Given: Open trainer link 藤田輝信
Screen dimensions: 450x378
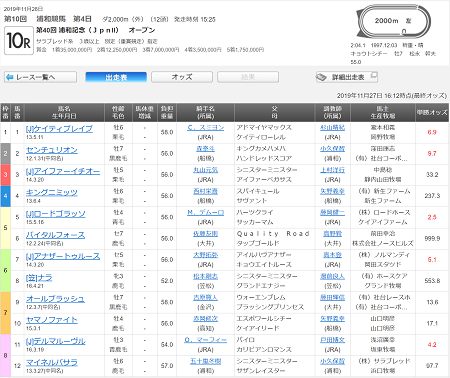Looking at the screenshot, I should click(x=332, y=298).
